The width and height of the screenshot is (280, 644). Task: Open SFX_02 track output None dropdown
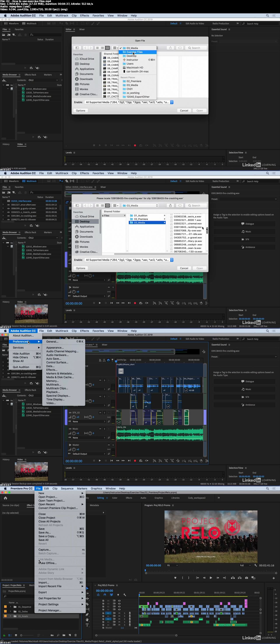point(89,422)
